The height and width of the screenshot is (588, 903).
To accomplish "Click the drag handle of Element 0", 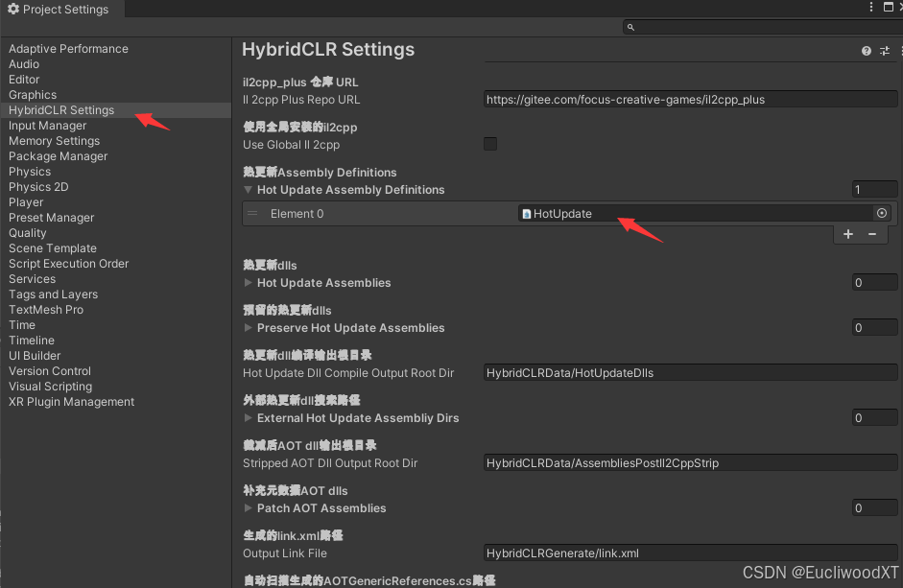I will tap(252, 213).
